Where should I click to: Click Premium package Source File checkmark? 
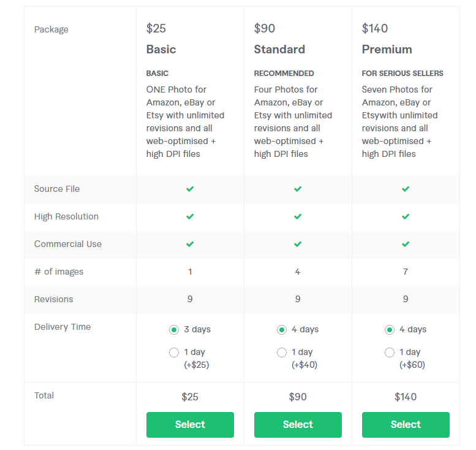pos(406,189)
